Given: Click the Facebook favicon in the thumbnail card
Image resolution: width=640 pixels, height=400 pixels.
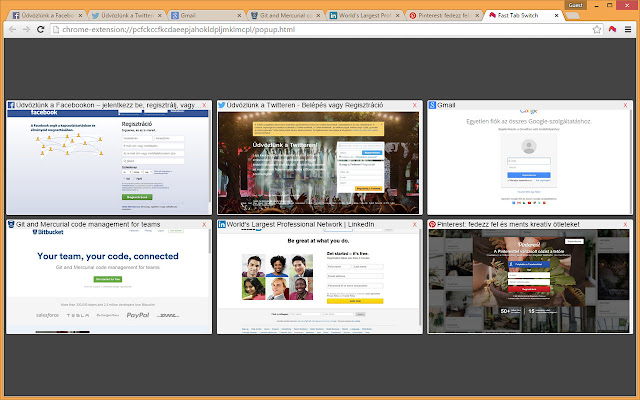Looking at the screenshot, I should pyautogui.click(x=11, y=105).
